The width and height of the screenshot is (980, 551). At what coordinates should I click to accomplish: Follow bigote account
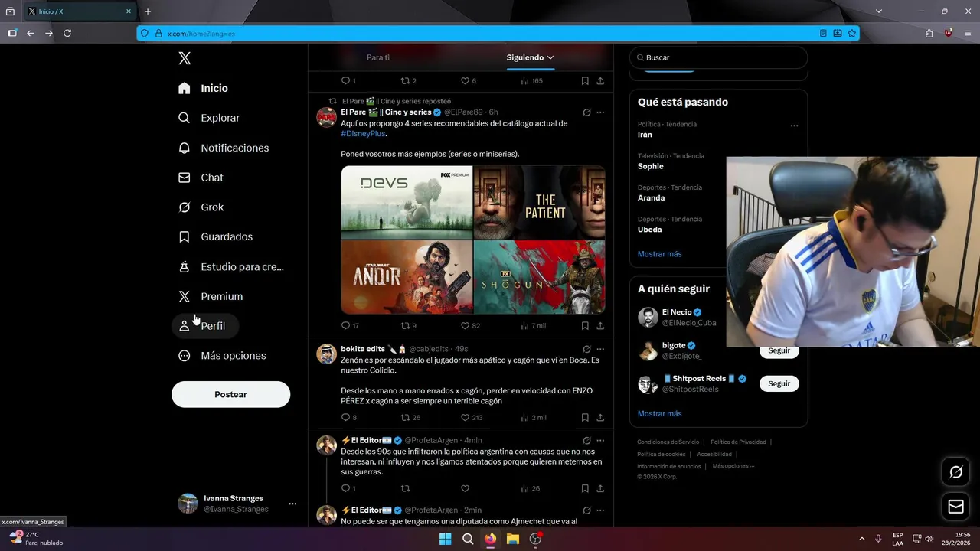(x=779, y=350)
